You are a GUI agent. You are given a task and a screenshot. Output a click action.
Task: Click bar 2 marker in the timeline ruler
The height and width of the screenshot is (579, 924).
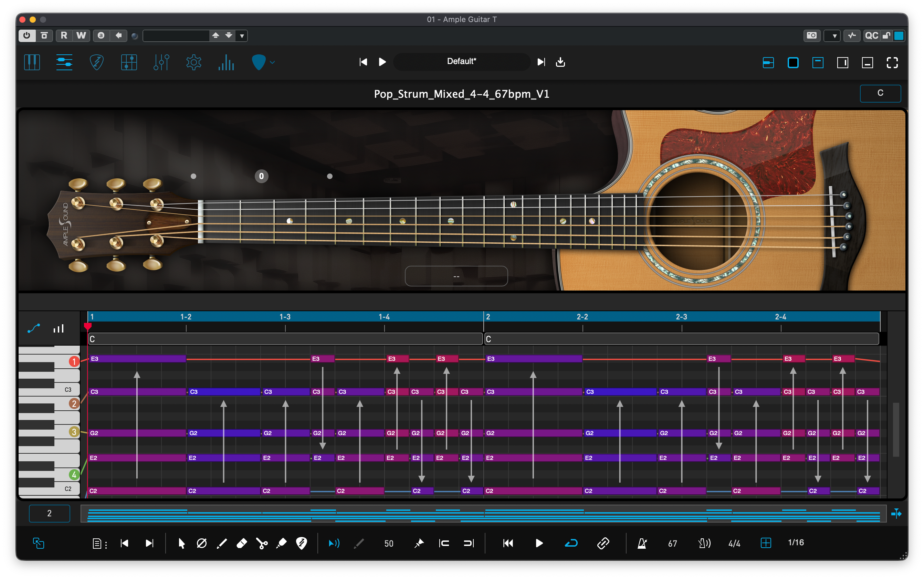click(x=488, y=317)
